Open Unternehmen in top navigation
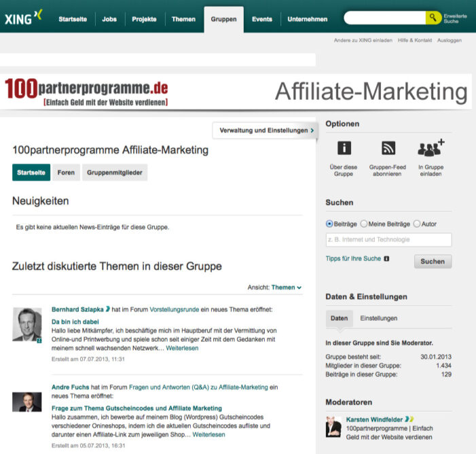The height and width of the screenshot is (454, 476). [308, 19]
